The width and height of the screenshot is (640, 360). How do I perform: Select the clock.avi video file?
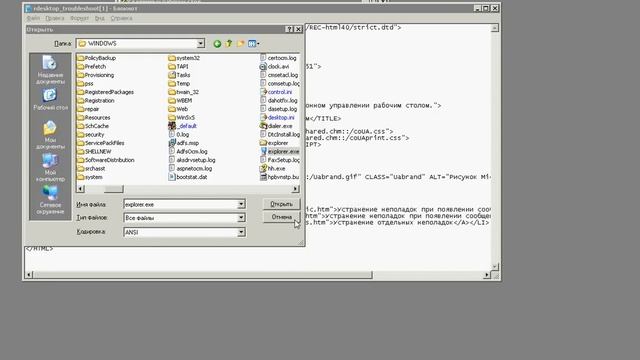coord(274,67)
